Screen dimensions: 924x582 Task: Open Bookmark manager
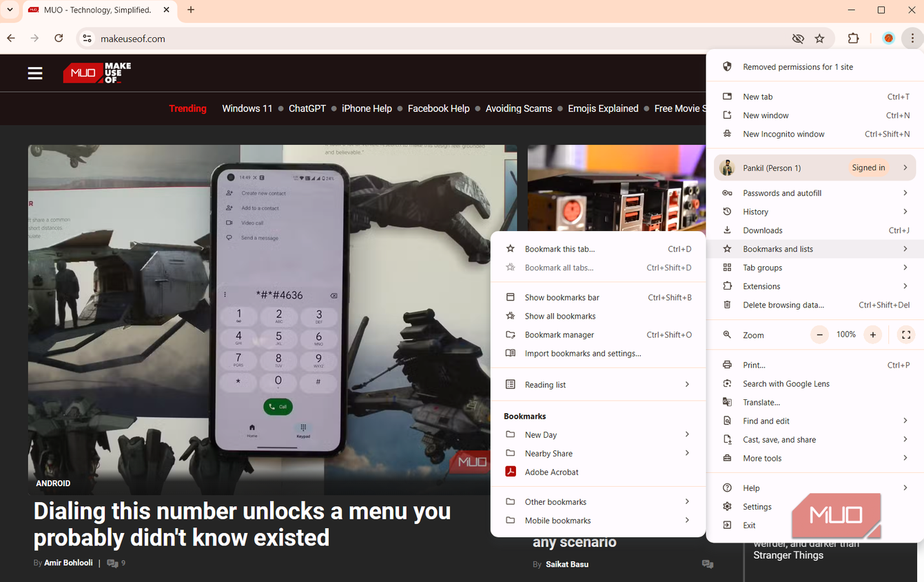tap(597, 335)
